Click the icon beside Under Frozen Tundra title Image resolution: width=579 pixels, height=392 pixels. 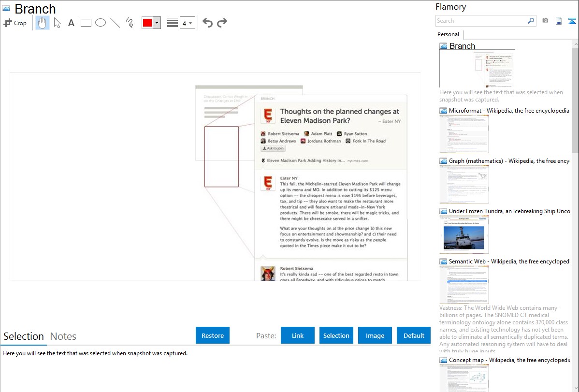tap(443, 211)
